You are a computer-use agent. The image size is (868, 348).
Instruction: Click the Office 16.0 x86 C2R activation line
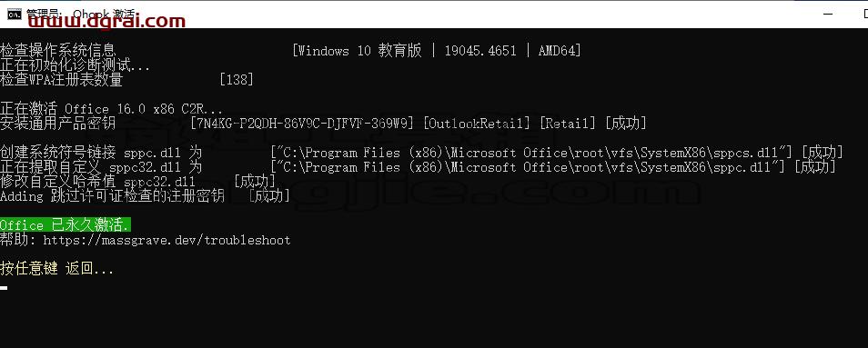click(112, 109)
